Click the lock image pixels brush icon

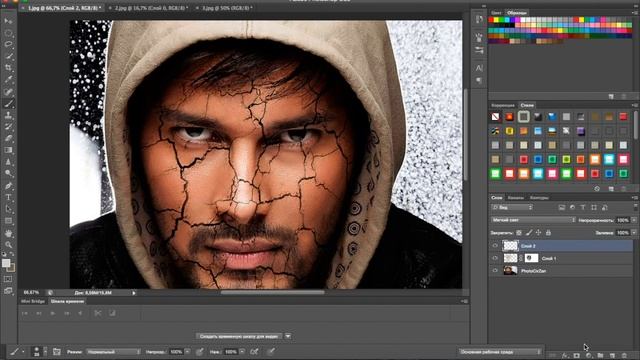tap(529, 233)
